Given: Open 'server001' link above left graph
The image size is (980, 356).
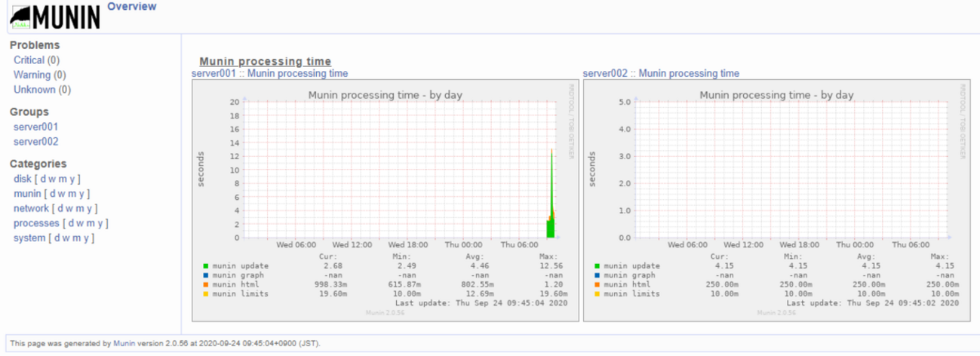Looking at the screenshot, I should click(214, 73).
